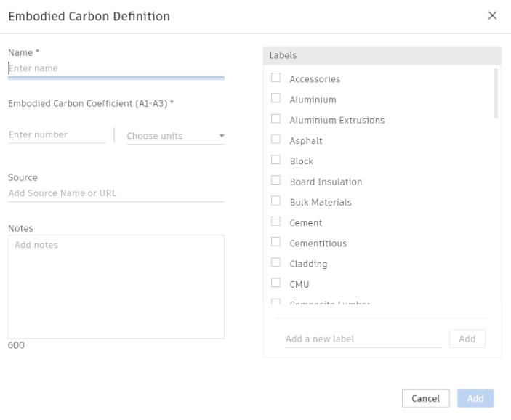Focus the Enter number coefficient field
Viewport: 511px width, 420px height.
click(57, 134)
